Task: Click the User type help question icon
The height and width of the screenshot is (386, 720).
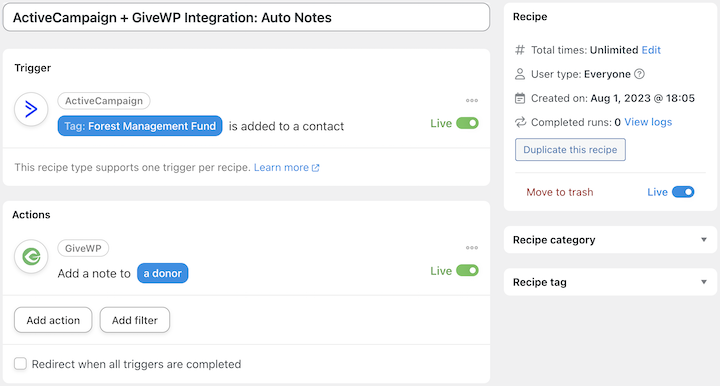Action: [639, 74]
